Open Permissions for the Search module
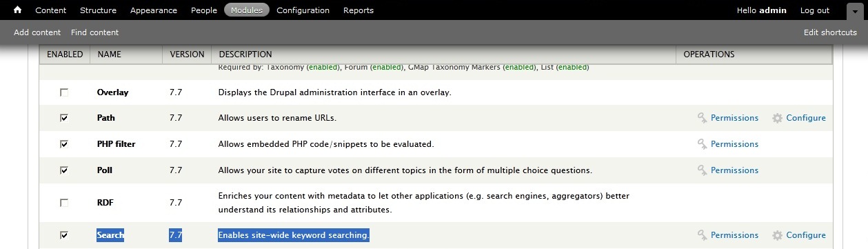Viewport: 868px width, 249px height. pyautogui.click(x=734, y=235)
